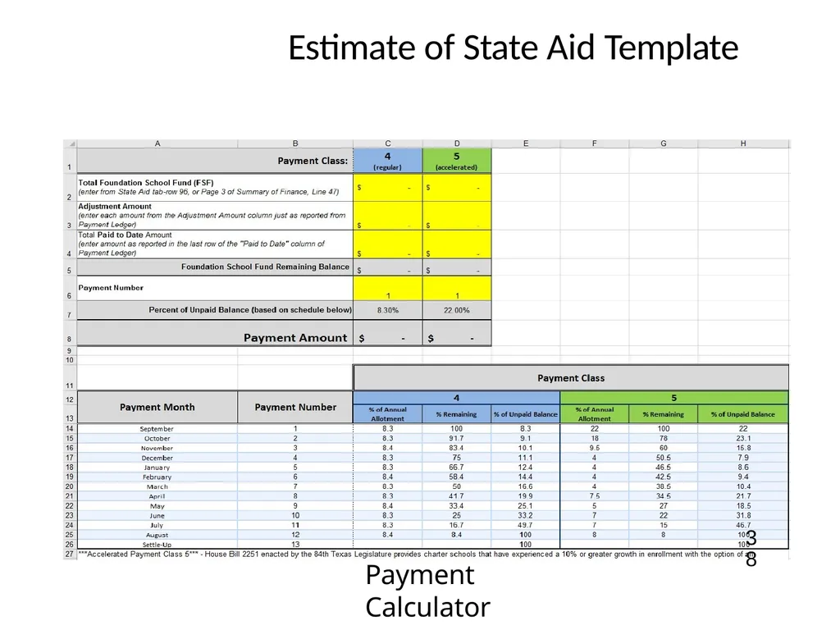Screen dimensions: 840x630
Task: Select the 'Settle-Up' cell
Action: tap(157, 545)
